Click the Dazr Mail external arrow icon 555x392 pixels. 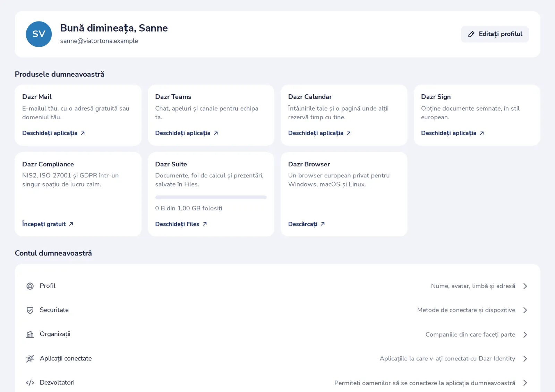tap(83, 133)
